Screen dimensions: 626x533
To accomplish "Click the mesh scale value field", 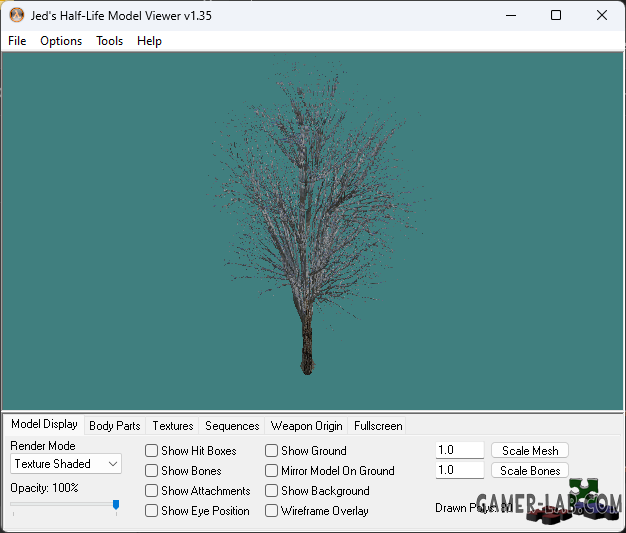I will [x=460, y=450].
